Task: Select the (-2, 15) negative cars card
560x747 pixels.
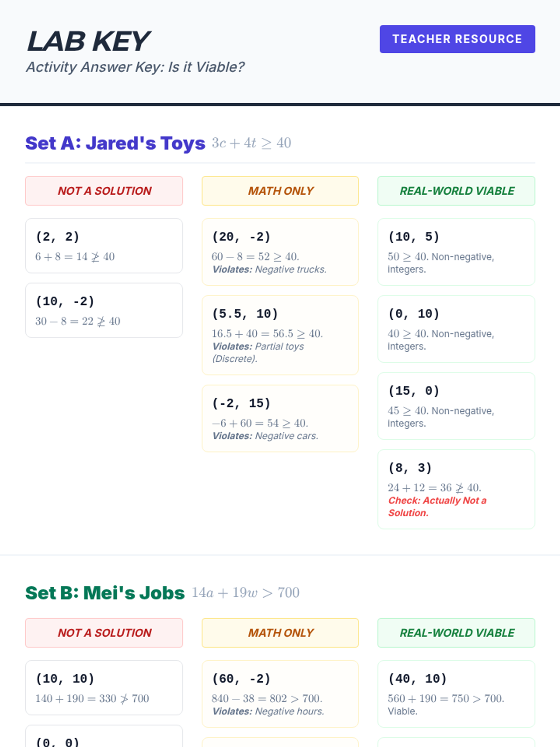Action: (280, 418)
